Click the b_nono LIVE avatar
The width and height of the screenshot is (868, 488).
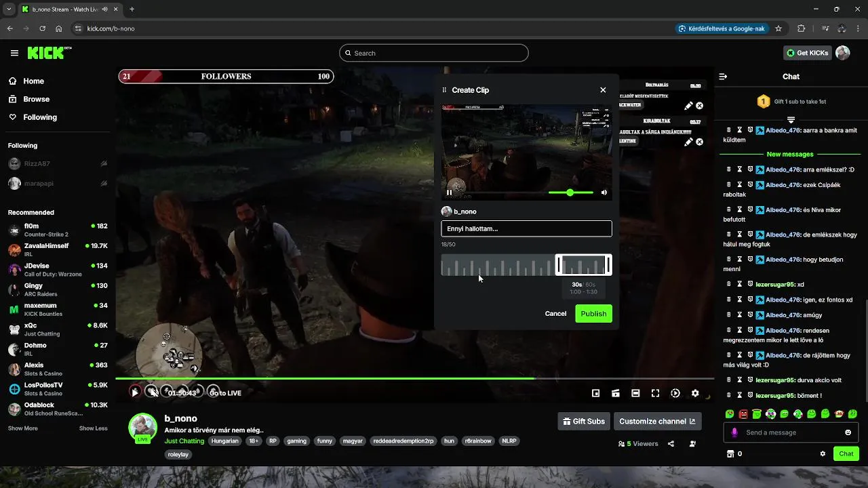pos(142,428)
